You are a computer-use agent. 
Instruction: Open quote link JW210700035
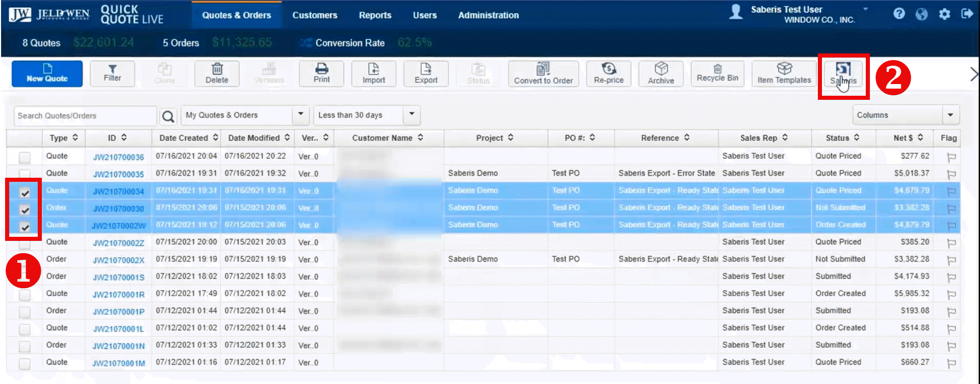click(x=118, y=174)
